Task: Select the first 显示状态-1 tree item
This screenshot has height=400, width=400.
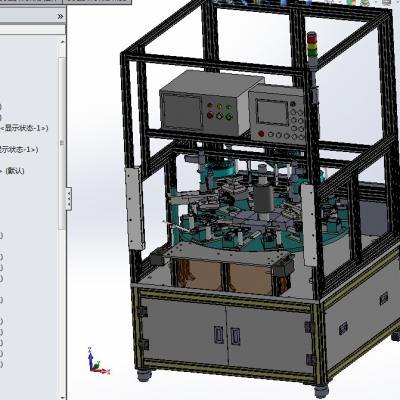Action: (24, 128)
